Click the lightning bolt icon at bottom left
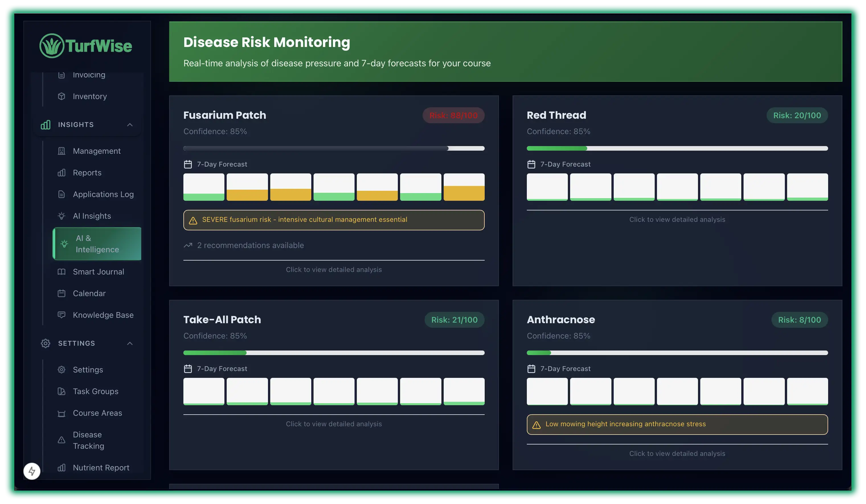 point(32,471)
